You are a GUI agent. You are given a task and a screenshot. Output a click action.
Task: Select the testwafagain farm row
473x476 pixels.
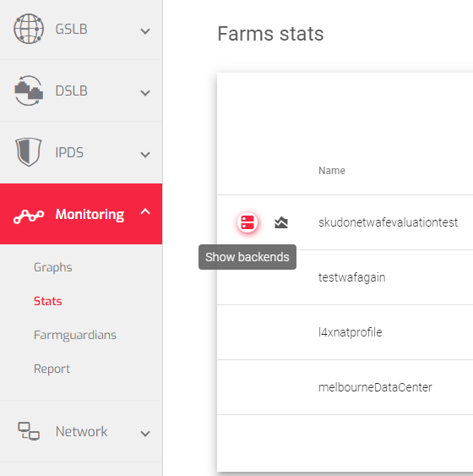tap(345, 277)
